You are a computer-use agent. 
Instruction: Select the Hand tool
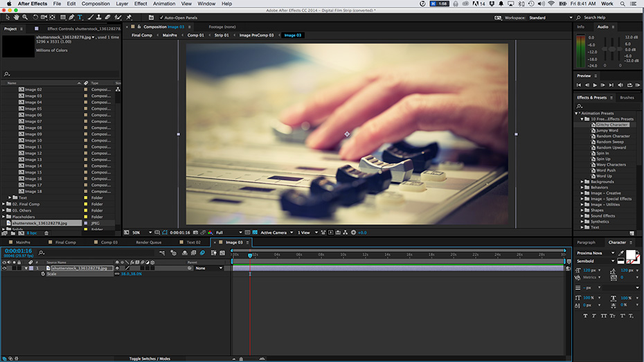(17, 17)
